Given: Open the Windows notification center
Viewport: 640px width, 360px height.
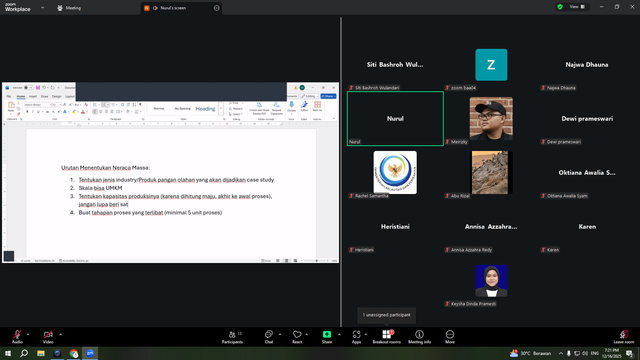Looking at the screenshot, I should (x=629, y=353).
